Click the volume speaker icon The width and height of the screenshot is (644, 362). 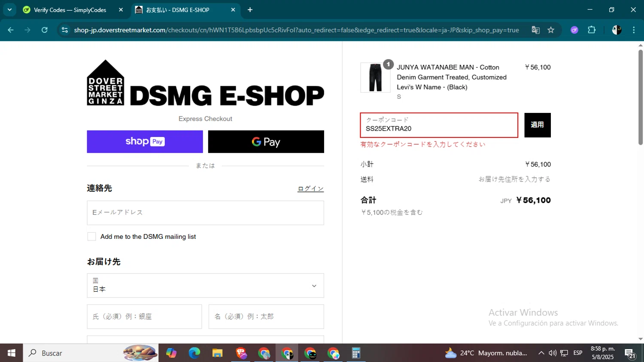click(553, 353)
